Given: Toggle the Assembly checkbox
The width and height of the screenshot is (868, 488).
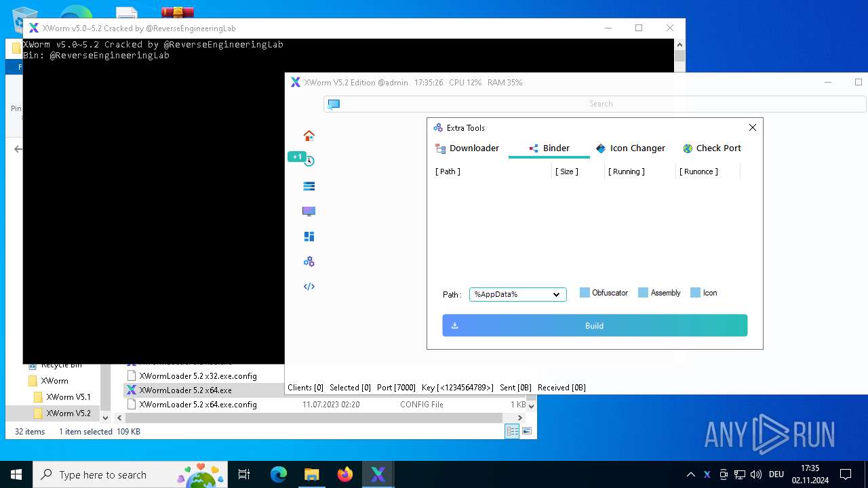Looking at the screenshot, I should (643, 293).
